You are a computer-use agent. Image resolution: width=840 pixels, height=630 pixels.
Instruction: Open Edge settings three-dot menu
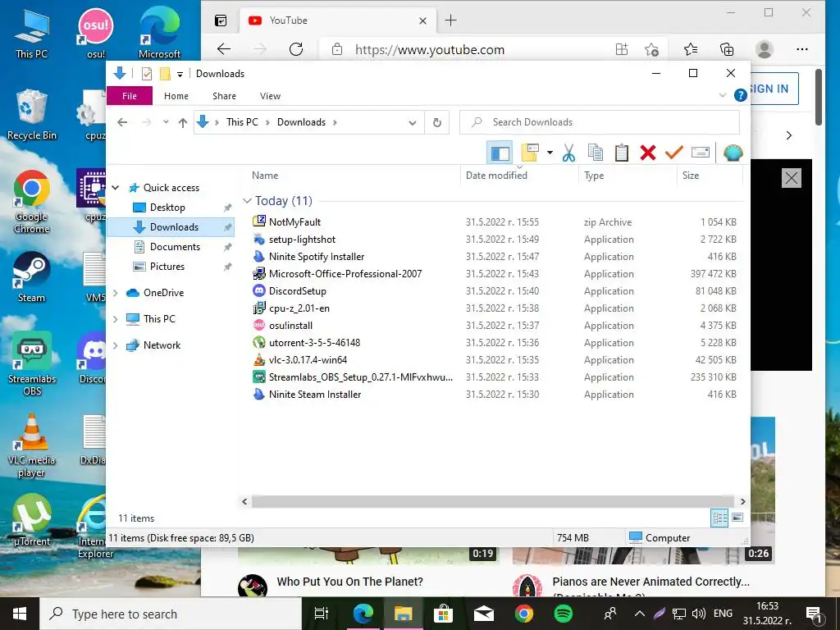(x=802, y=49)
